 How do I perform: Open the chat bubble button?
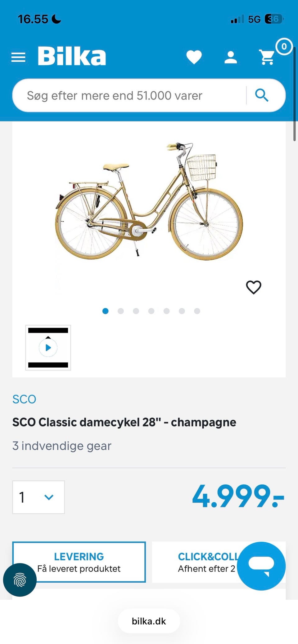pyautogui.click(x=261, y=566)
